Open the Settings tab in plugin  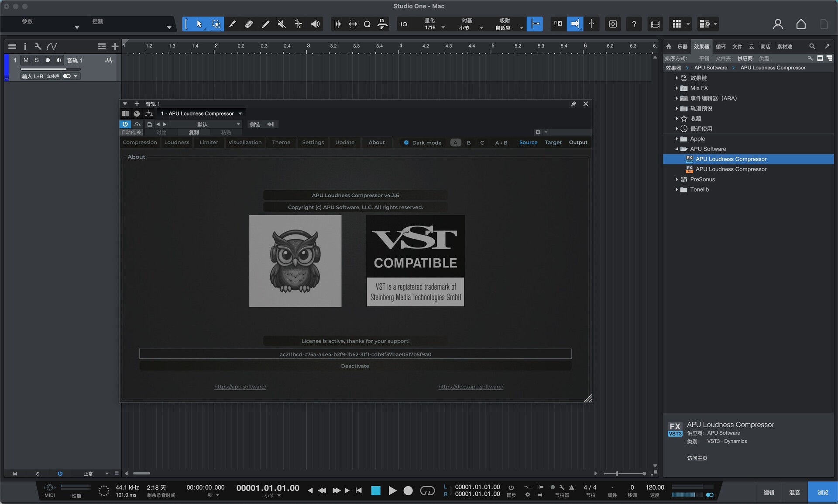pyautogui.click(x=313, y=142)
